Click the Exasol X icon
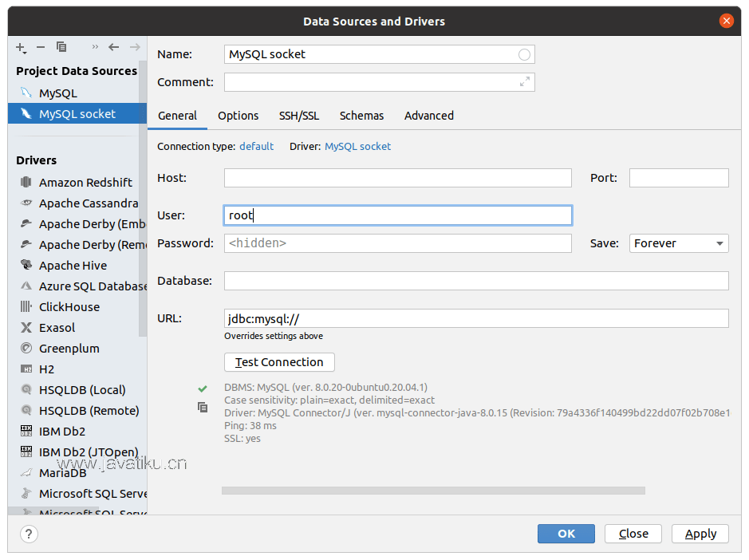The width and height of the screenshot is (749, 560). [x=26, y=327]
